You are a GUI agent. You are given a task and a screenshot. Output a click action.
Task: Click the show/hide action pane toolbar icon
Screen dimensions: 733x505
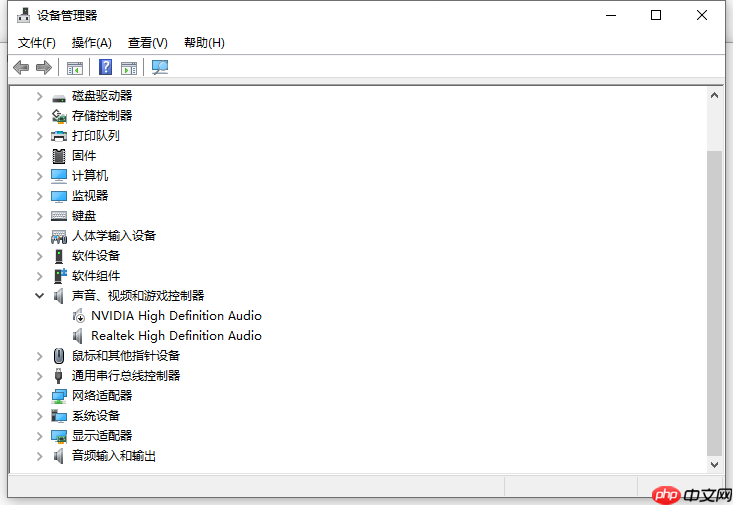pos(129,68)
